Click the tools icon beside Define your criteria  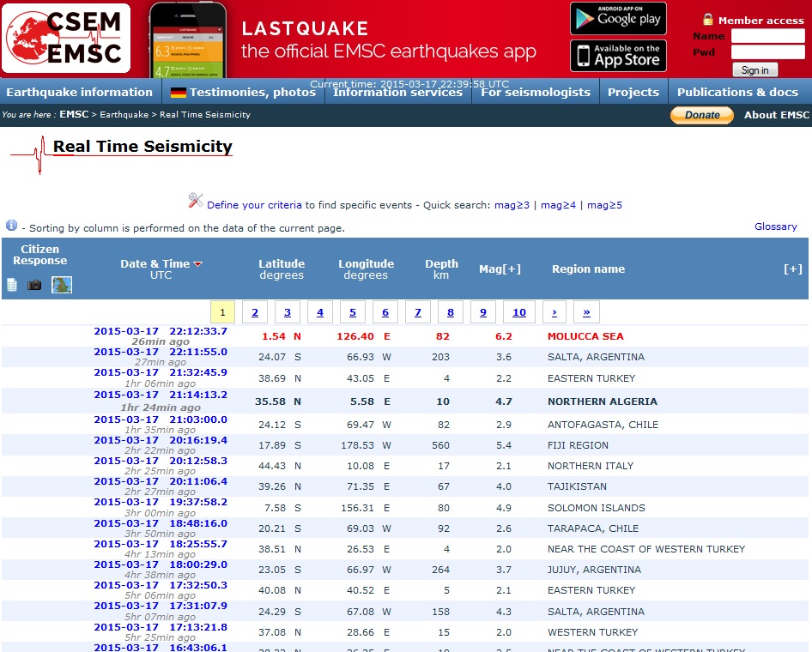196,202
